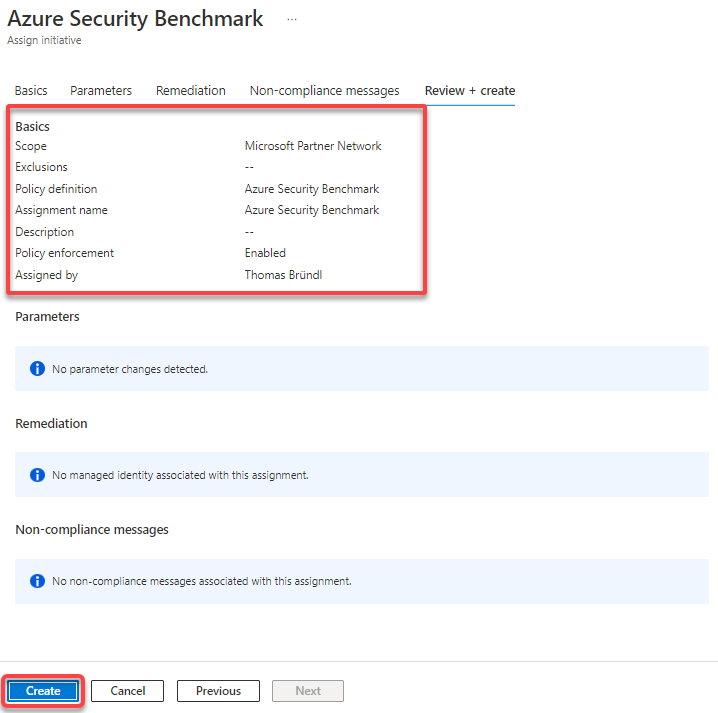This screenshot has width=718, height=713.
Task: Open the Remediation tab
Action: point(190,91)
